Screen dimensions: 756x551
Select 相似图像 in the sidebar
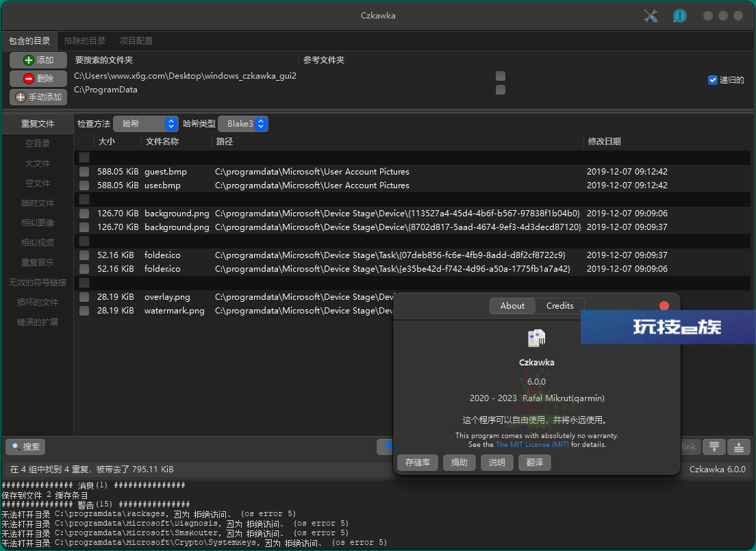[x=38, y=222]
